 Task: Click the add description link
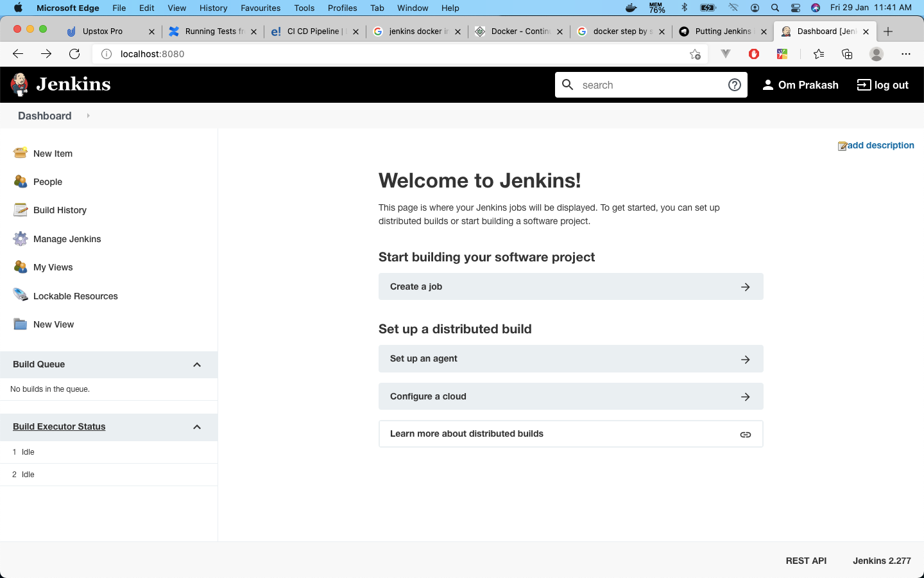click(876, 146)
